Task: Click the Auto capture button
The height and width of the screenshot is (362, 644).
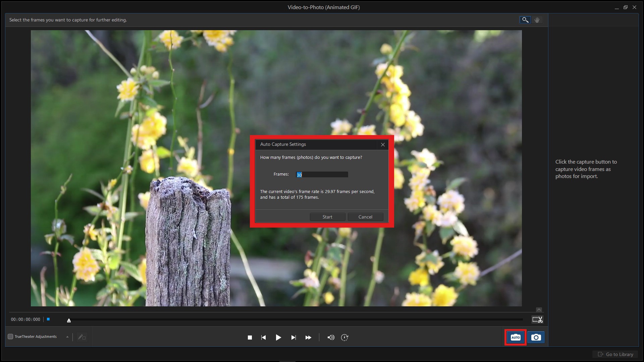Action: [516, 338]
